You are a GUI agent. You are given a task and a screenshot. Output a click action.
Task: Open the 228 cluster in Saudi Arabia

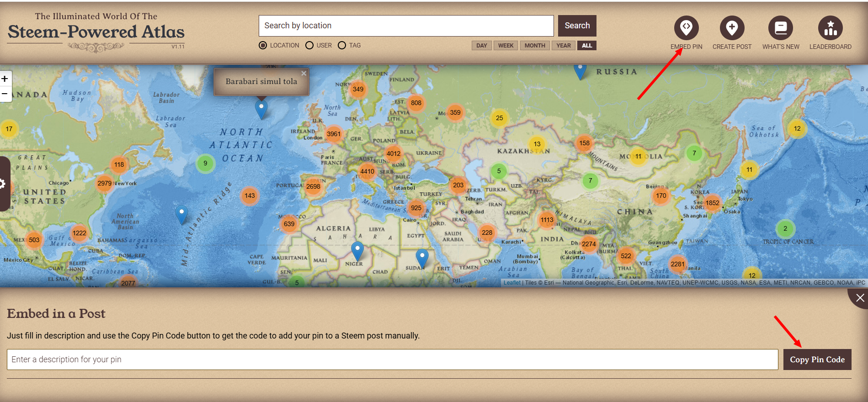point(487,233)
